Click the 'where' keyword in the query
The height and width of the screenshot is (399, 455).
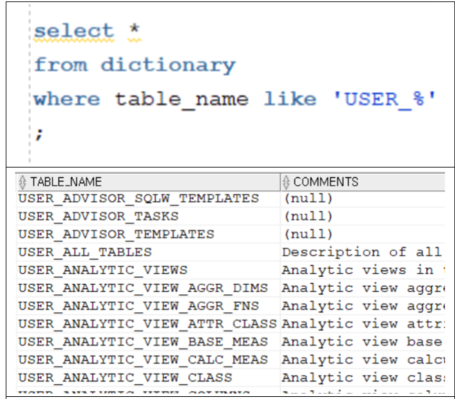coord(67,99)
